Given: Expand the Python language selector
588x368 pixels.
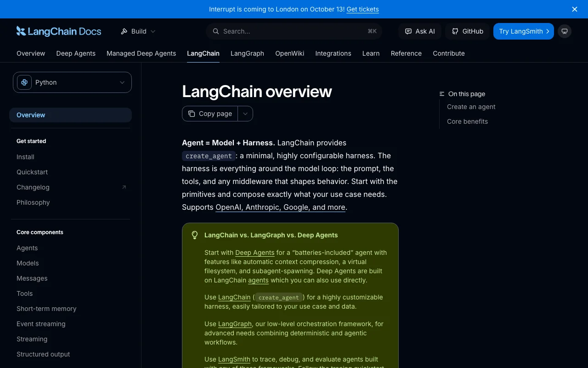Looking at the screenshot, I should click(72, 82).
